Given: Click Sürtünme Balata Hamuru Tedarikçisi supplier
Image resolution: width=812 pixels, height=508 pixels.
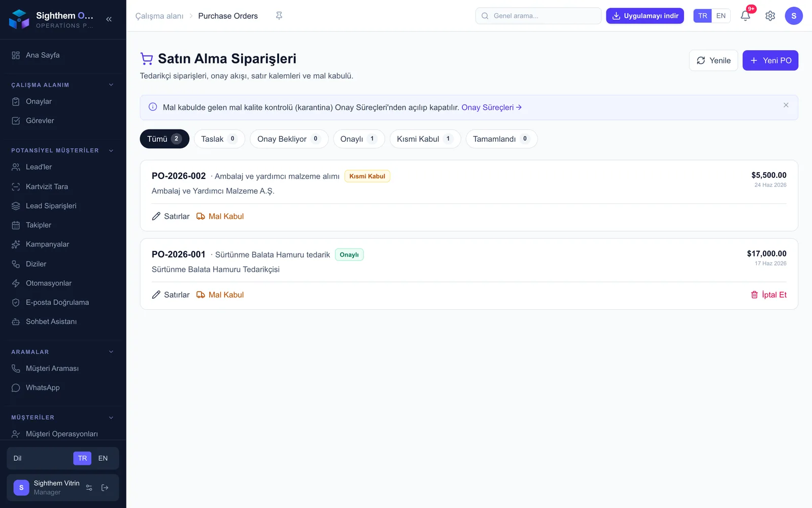Looking at the screenshot, I should coord(216,269).
